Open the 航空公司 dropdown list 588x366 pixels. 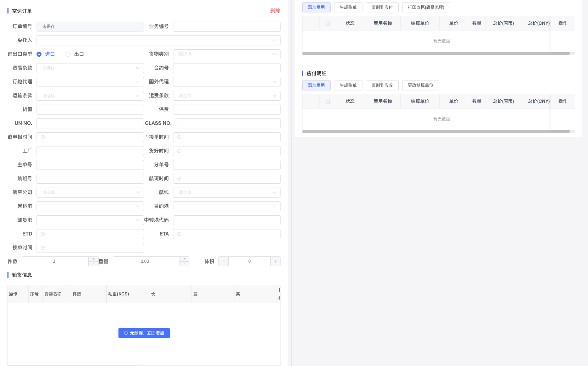(x=90, y=193)
